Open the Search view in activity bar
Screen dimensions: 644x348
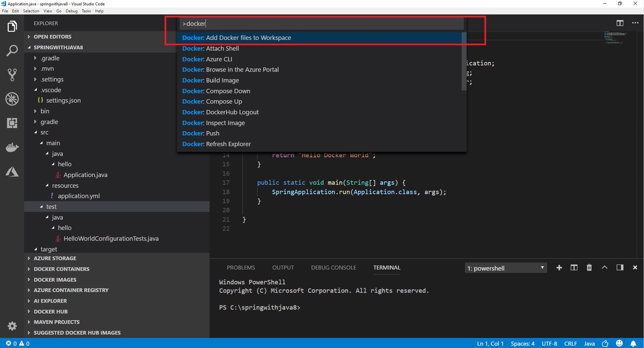click(12, 50)
